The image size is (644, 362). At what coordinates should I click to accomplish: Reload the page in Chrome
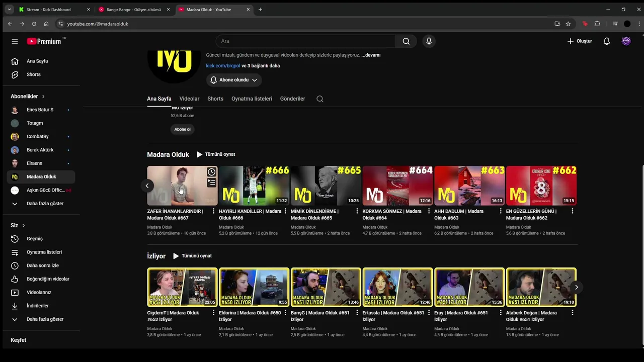coord(34,24)
